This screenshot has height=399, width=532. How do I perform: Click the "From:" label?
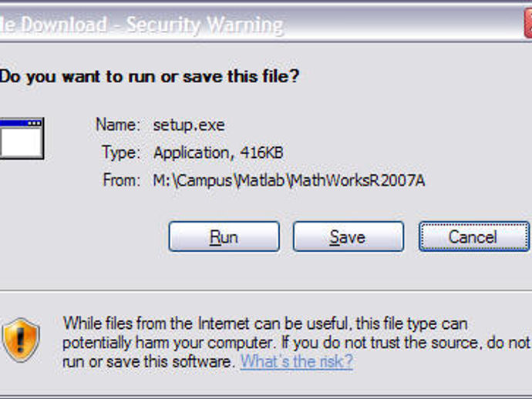pos(122,180)
